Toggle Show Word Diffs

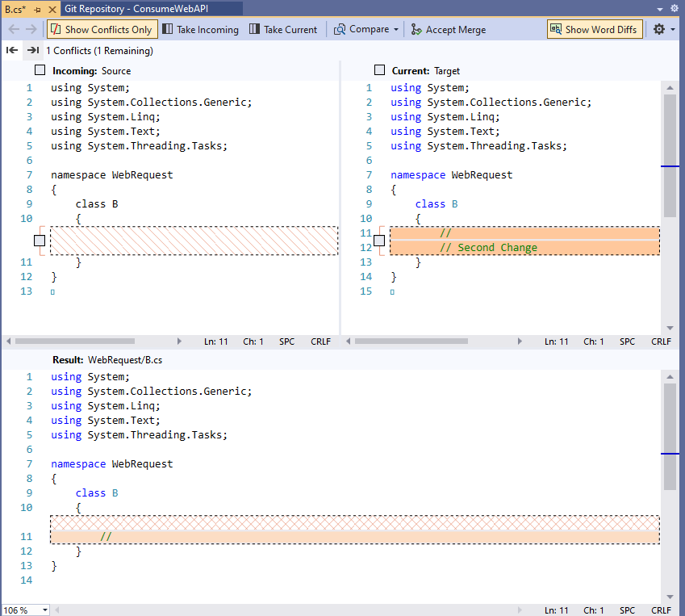pos(594,30)
